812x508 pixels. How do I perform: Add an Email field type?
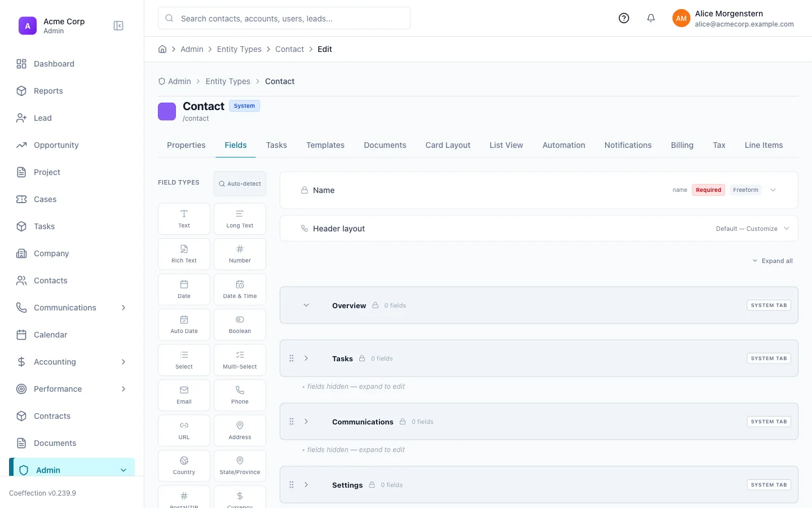coord(184,395)
